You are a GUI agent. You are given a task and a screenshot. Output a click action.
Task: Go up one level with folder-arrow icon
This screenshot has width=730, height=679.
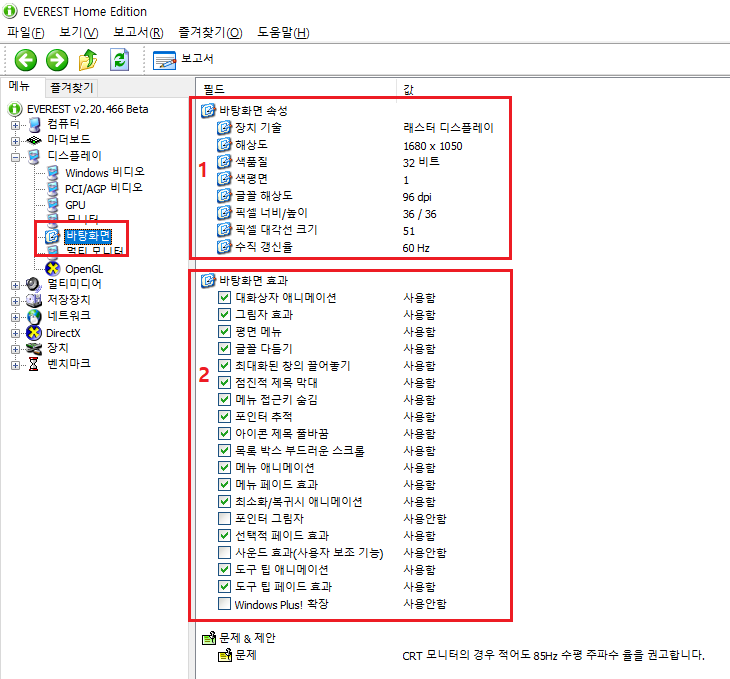88,60
